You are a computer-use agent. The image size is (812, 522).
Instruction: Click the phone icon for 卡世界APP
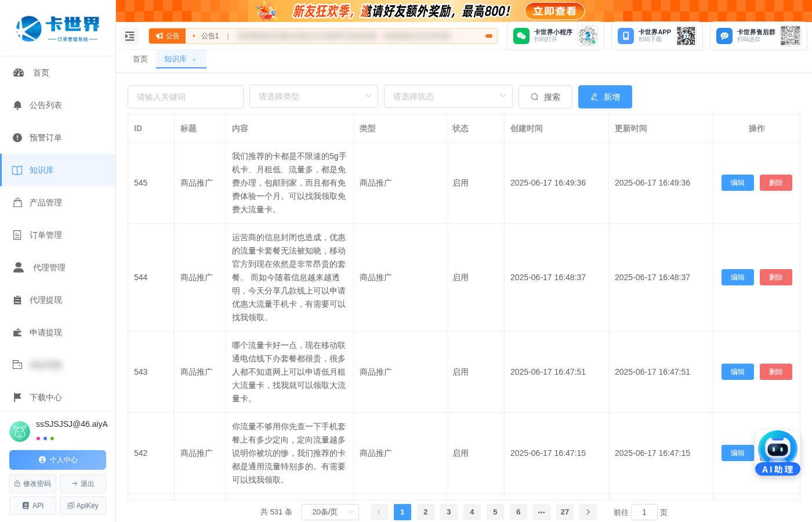click(x=626, y=36)
